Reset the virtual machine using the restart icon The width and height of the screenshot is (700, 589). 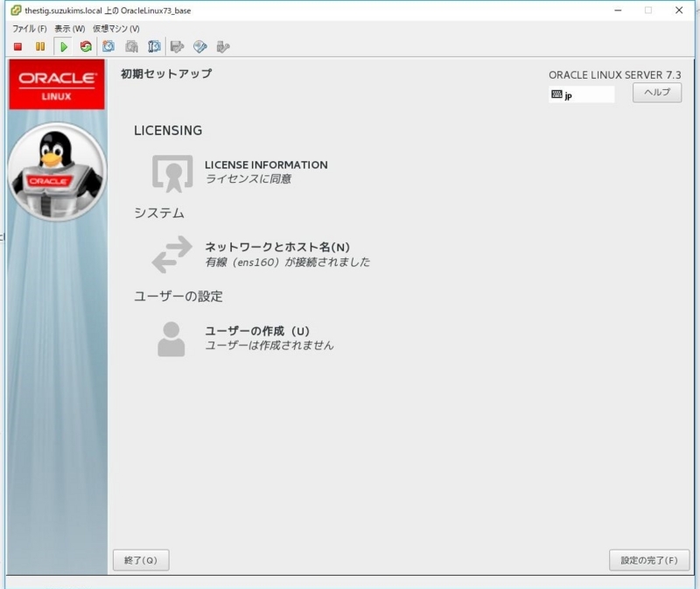pyautogui.click(x=86, y=46)
